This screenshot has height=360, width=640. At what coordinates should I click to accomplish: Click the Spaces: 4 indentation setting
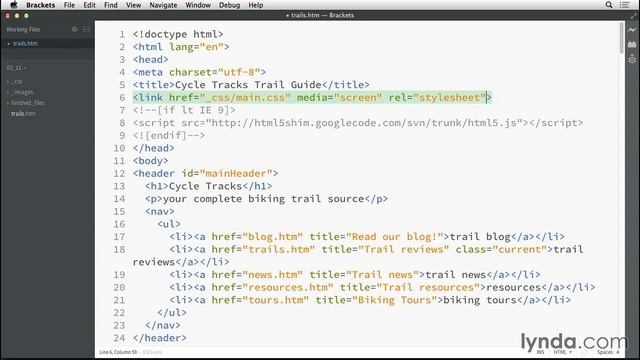tap(608, 352)
